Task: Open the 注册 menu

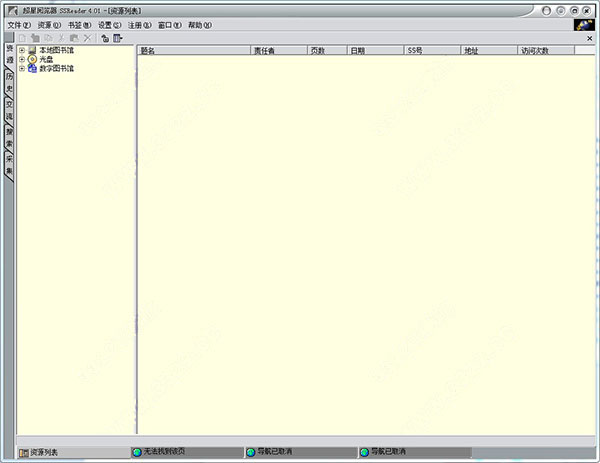Action: 140,25
